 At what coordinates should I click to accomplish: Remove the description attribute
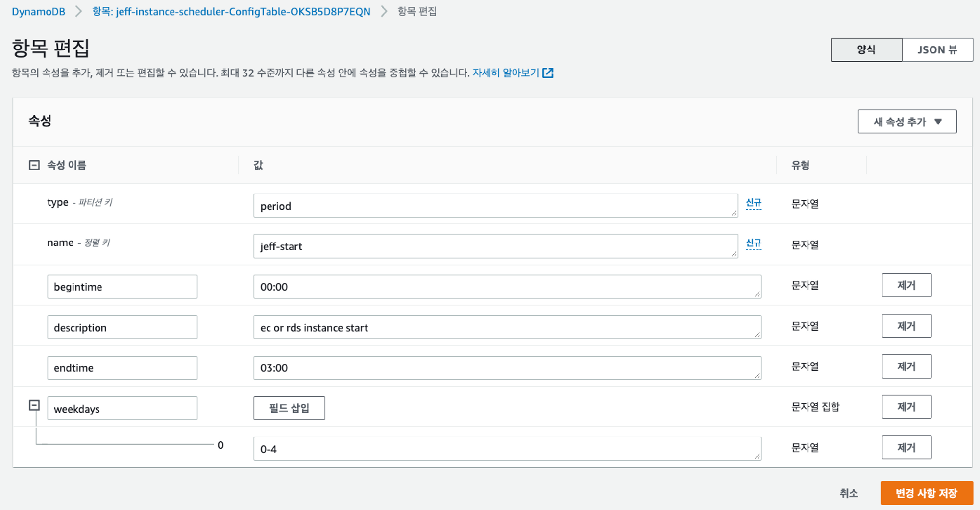click(906, 326)
